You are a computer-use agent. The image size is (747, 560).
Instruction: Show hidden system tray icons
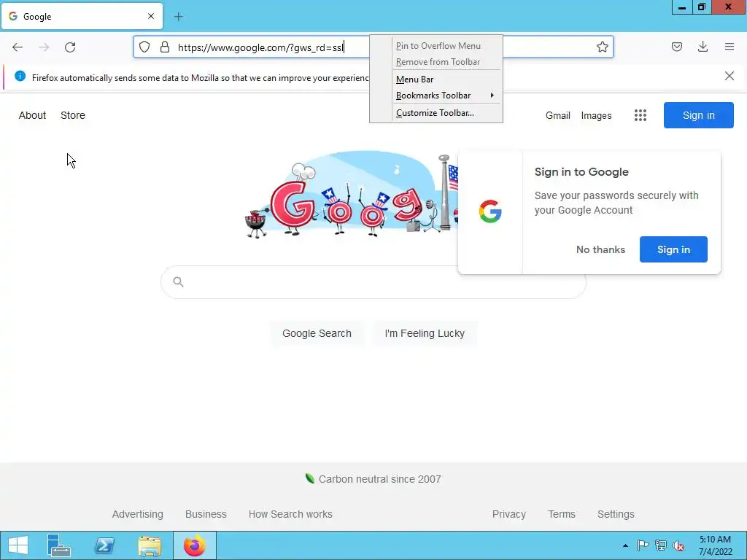click(625, 545)
